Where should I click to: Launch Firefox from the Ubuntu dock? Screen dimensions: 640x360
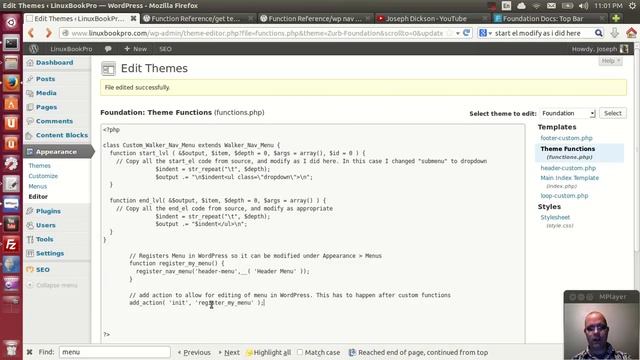tap(11, 83)
